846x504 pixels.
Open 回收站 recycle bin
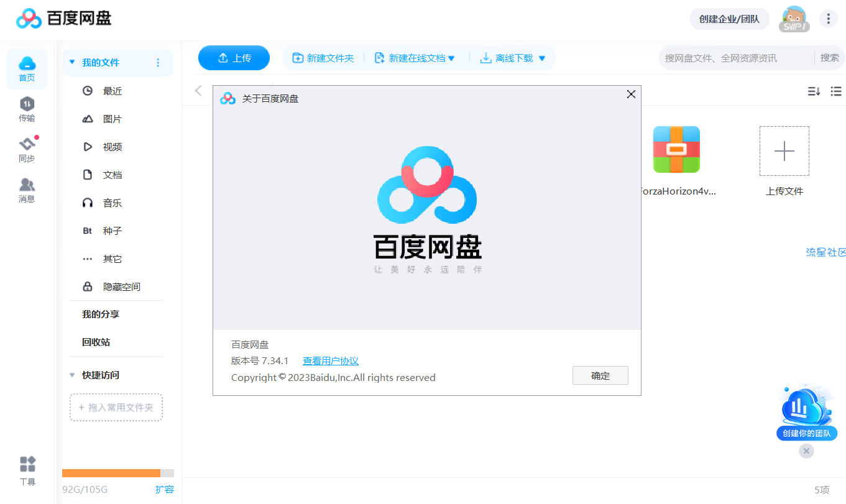click(96, 342)
